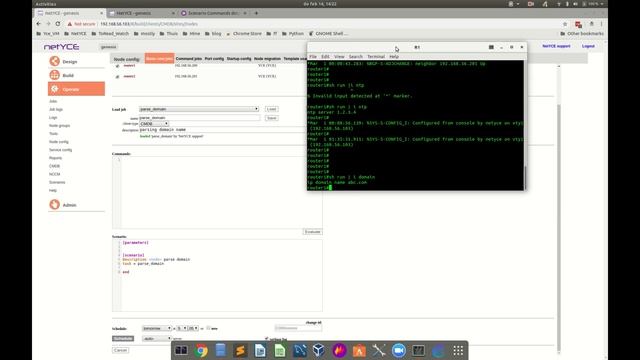Viewport: 640px width, 360px height.
Task: Open terminal Search menu
Action: [x=356, y=57]
